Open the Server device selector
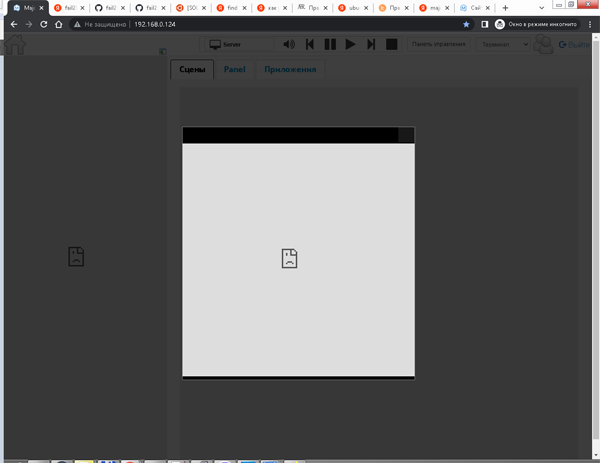 pos(237,44)
